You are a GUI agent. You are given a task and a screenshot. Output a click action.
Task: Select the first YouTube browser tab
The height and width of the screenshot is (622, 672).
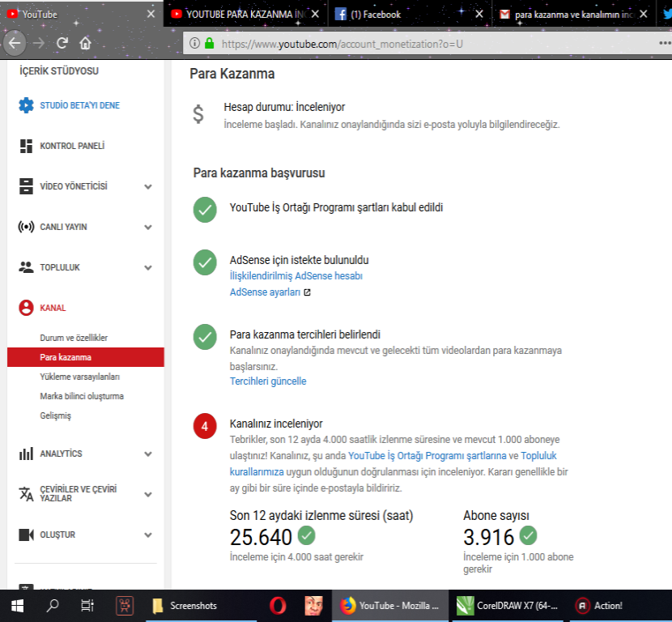click(x=82, y=14)
